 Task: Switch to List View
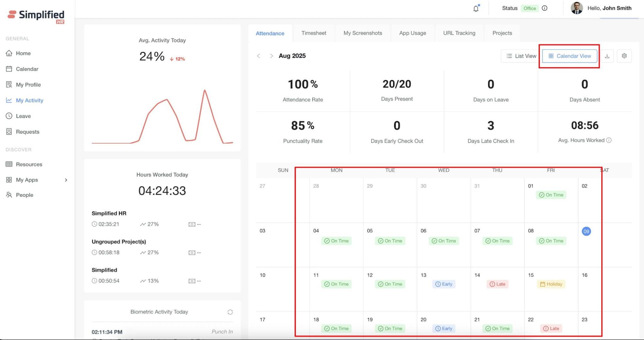[521, 56]
